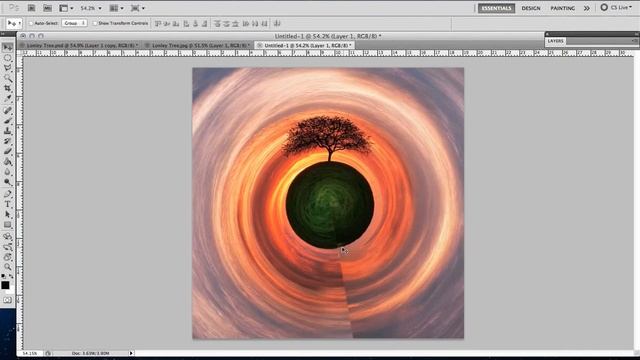The image size is (640, 360).
Task: Switch to the Painting workspace
Action: pyautogui.click(x=562, y=8)
